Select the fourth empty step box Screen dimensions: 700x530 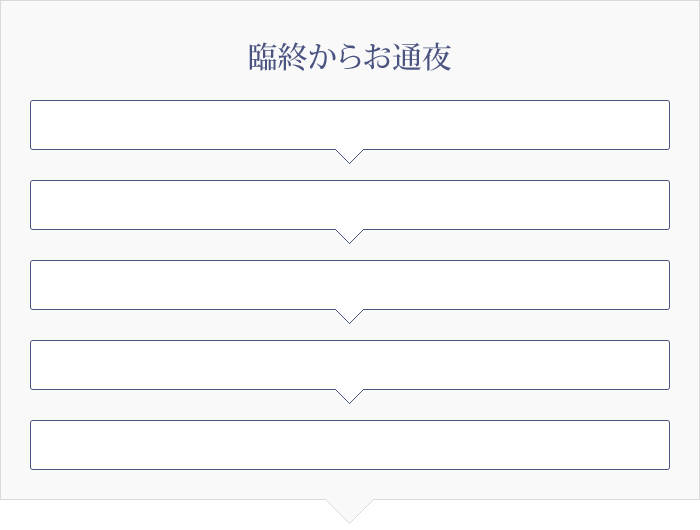[x=350, y=365]
